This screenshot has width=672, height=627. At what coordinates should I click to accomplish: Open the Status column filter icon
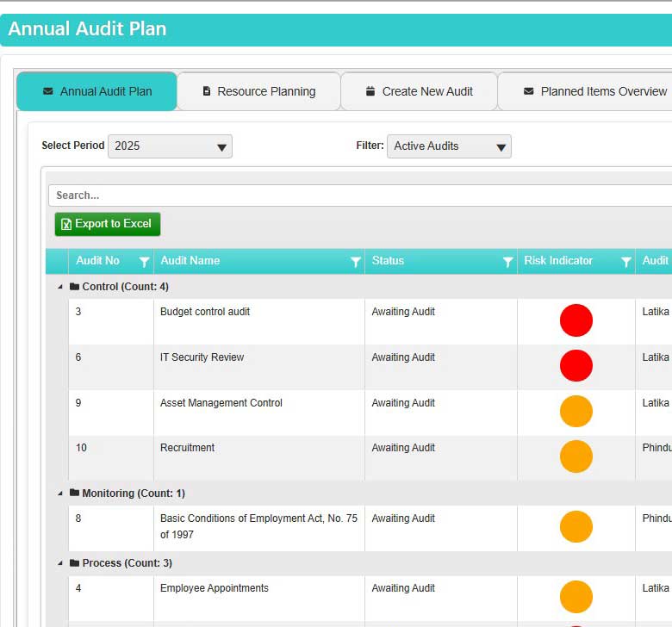(x=507, y=262)
